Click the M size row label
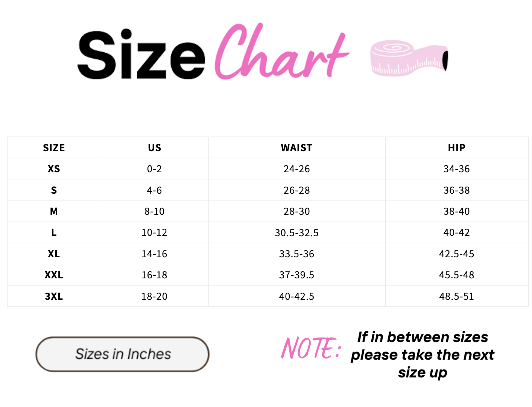This screenshot has height=407, width=532. 54,211
